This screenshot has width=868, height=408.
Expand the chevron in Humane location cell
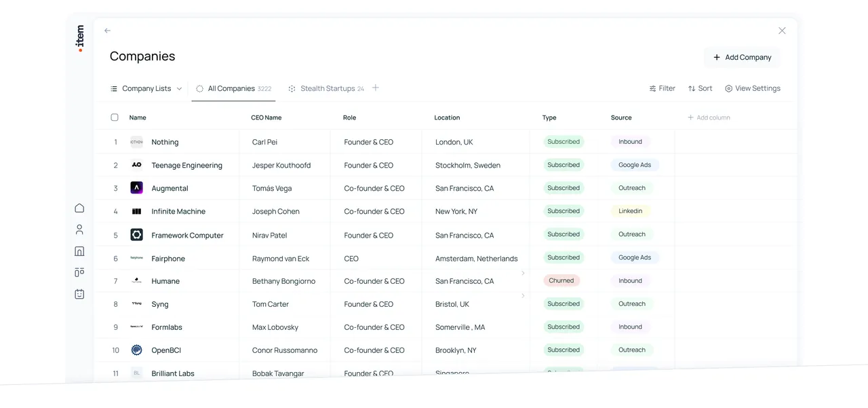coord(523,273)
